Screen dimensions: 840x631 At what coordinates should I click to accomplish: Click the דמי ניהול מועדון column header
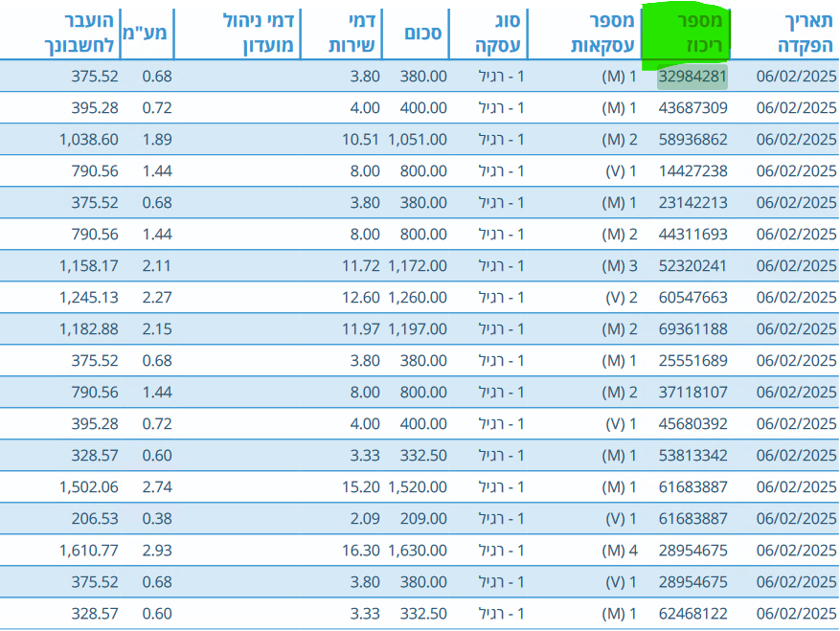259,34
